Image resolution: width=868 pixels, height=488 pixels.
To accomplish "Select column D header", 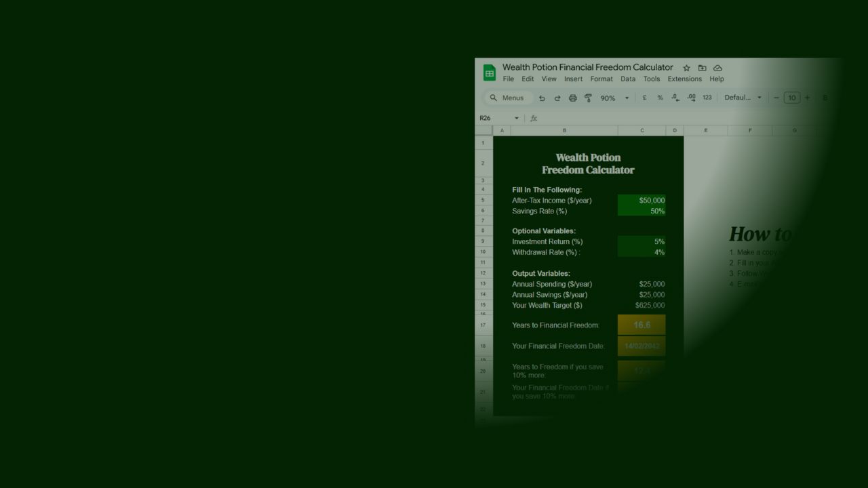I will pos(675,130).
